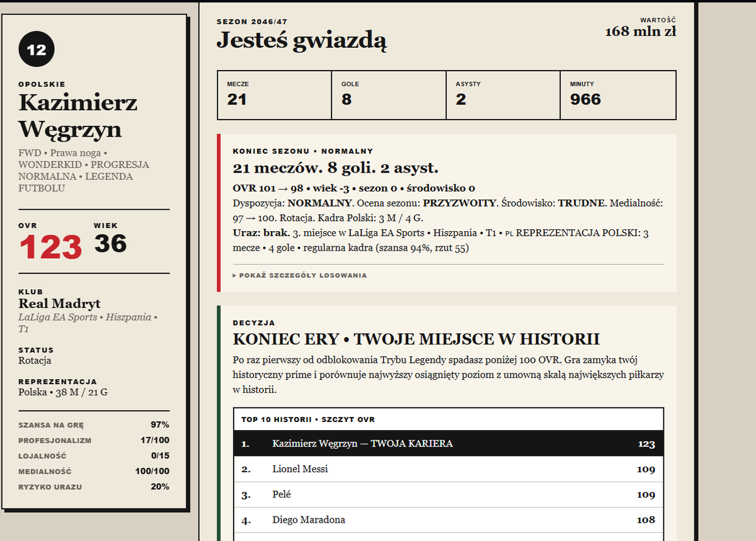Click the 'Koniec ery • Twoje miejsce w historii' heading
The height and width of the screenshot is (541, 756).
[416, 339]
